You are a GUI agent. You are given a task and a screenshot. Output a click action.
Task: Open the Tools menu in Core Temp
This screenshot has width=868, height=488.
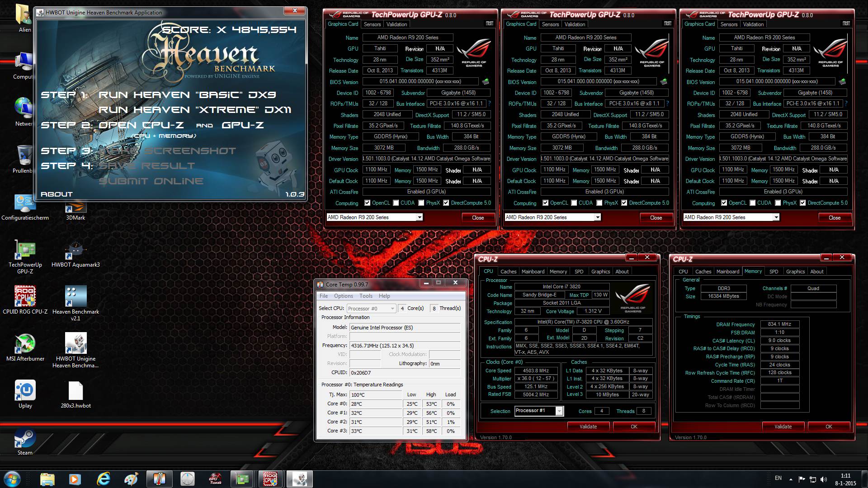(366, 296)
